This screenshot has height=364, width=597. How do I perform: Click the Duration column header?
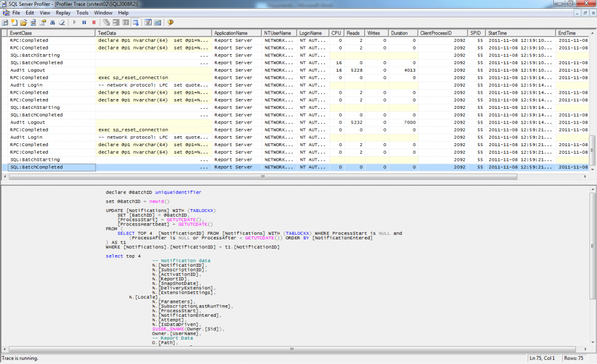[402, 33]
